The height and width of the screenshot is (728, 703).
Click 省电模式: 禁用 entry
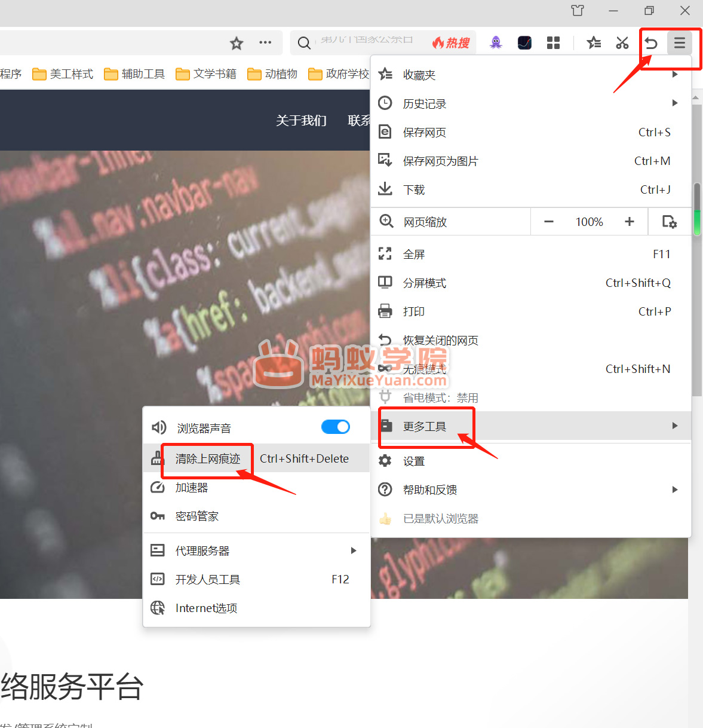[x=531, y=397]
